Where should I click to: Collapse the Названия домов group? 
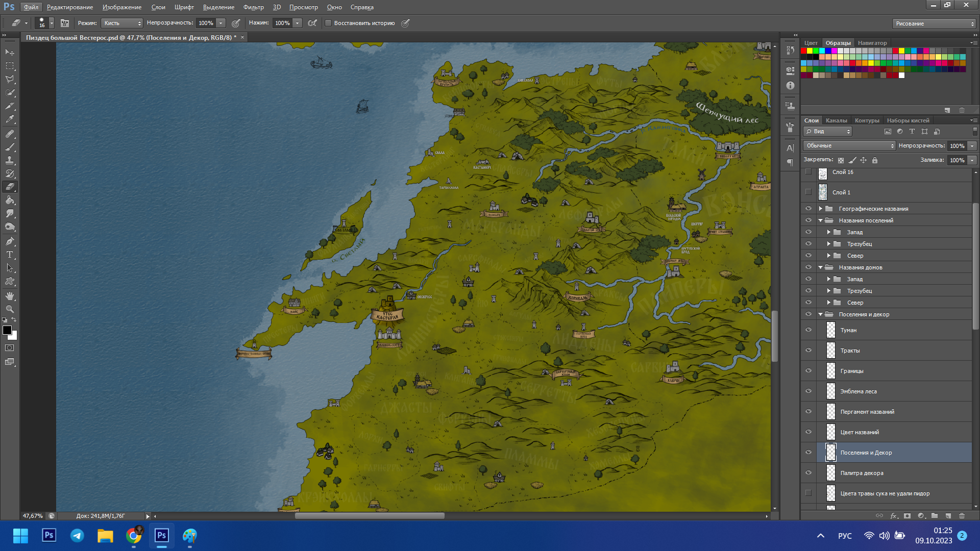coord(820,267)
